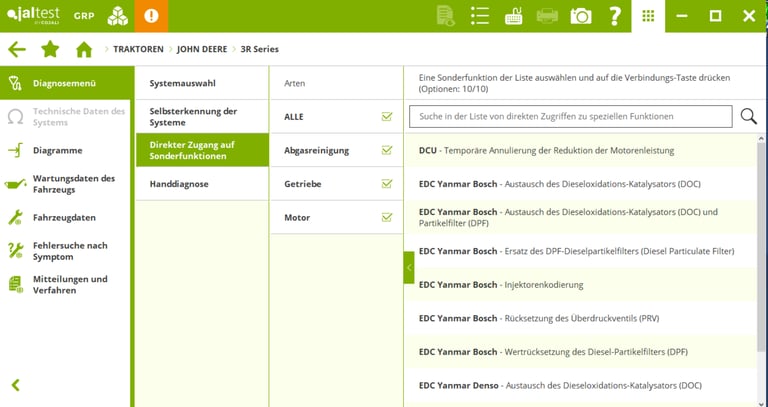Select Bosch Austausch DOC und Partikelfilter

click(x=580, y=217)
